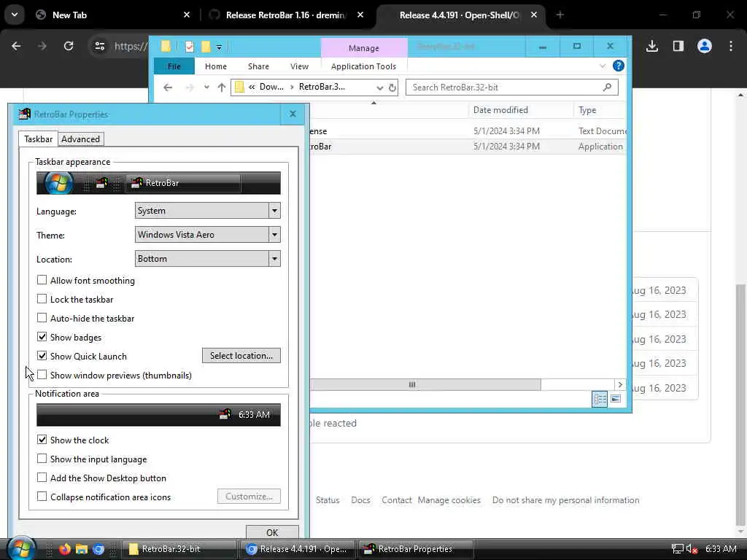The width and height of the screenshot is (747, 560).
Task: Enable Show the input language
Action: pyautogui.click(x=42, y=459)
